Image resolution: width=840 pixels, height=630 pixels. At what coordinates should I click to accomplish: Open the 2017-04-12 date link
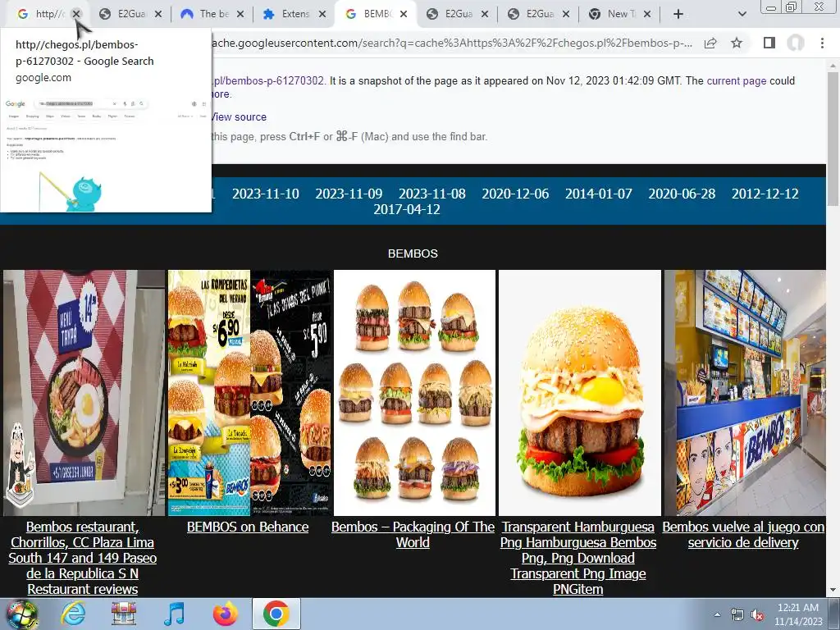tap(407, 209)
